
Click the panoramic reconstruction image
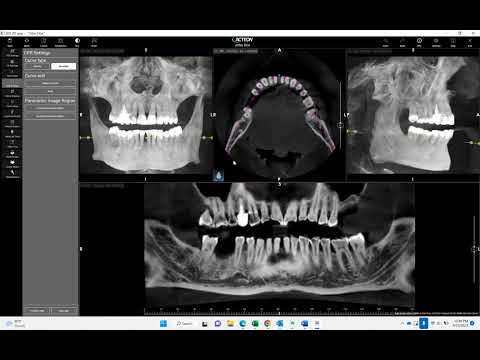(279, 245)
